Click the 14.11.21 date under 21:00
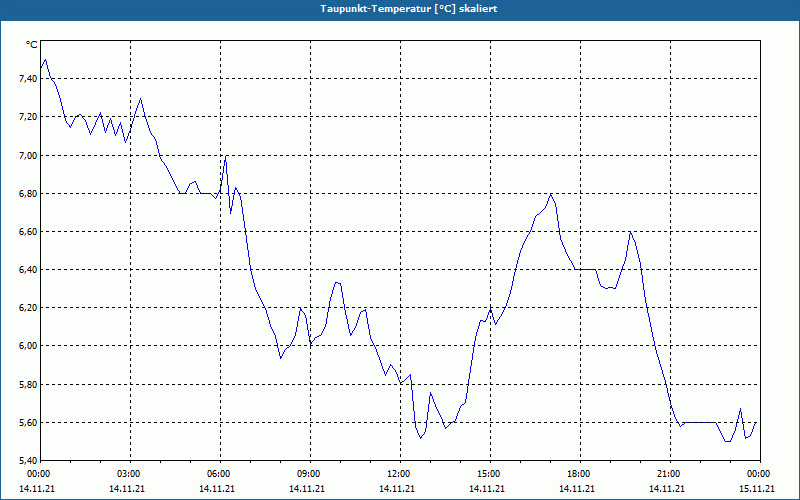Viewport: 800px width, 500px height. coord(667,488)
